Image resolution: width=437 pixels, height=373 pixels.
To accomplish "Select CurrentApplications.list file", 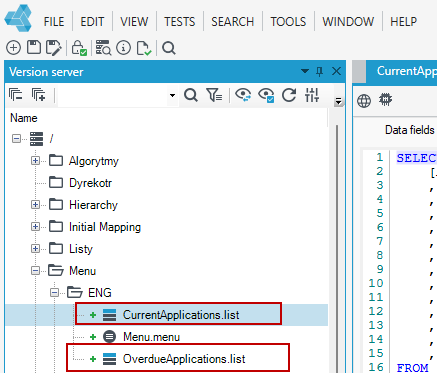I will coord(181,315).
